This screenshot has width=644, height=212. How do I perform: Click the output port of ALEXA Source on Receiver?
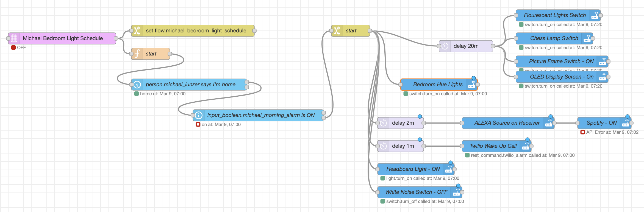[554, 123]
